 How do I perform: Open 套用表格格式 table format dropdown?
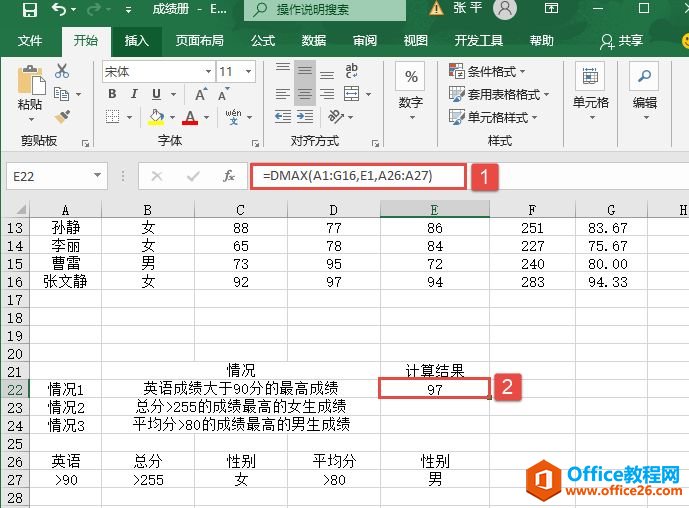(499, 94)
